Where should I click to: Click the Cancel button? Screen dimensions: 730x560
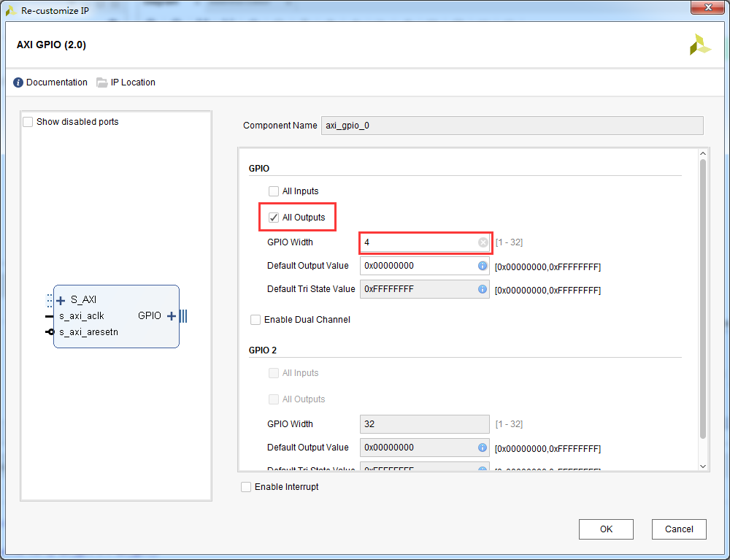tap(679, 529)
